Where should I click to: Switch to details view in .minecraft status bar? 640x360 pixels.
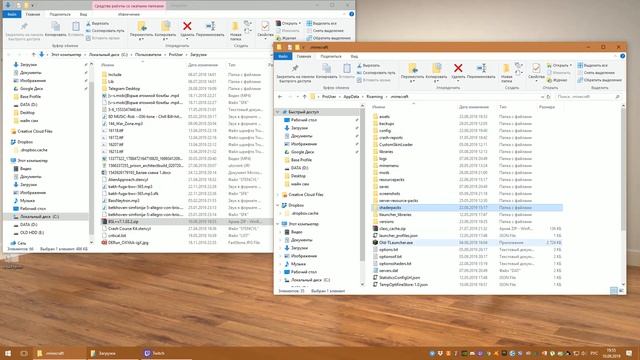(x=614, y=290)
